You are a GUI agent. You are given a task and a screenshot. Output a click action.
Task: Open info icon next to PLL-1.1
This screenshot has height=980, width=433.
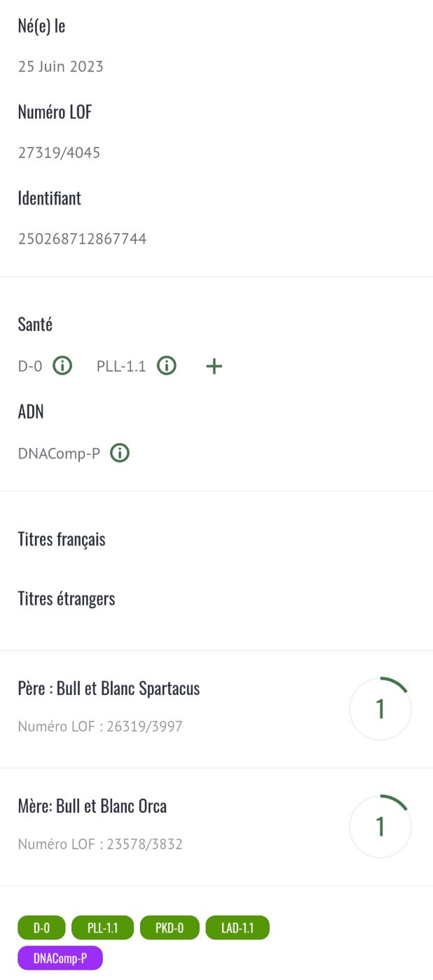(166, 366)
